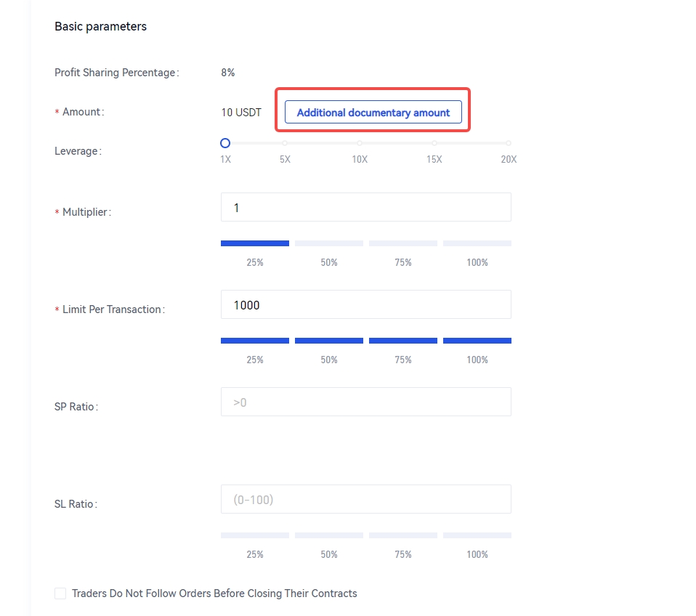This screenshot has height=616, width=696.
Task: Click the SL Ratio input field
Action: (x=365, y=500)
